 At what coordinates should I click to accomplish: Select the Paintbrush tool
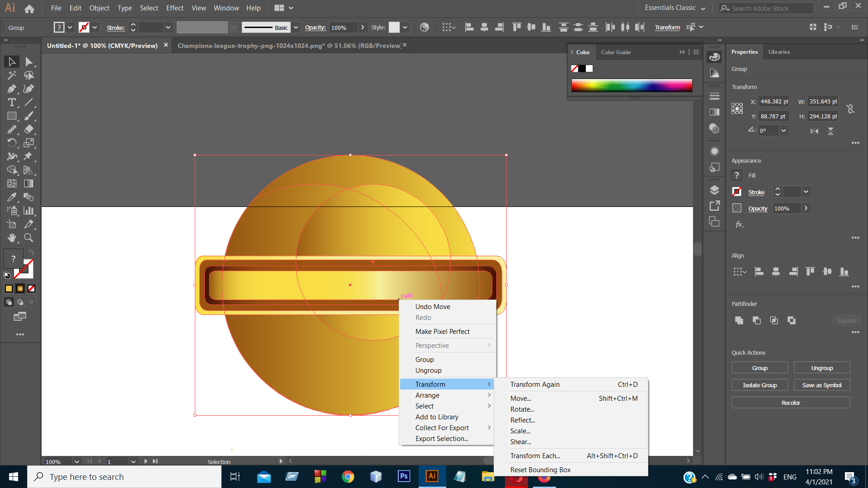(28, 116)
